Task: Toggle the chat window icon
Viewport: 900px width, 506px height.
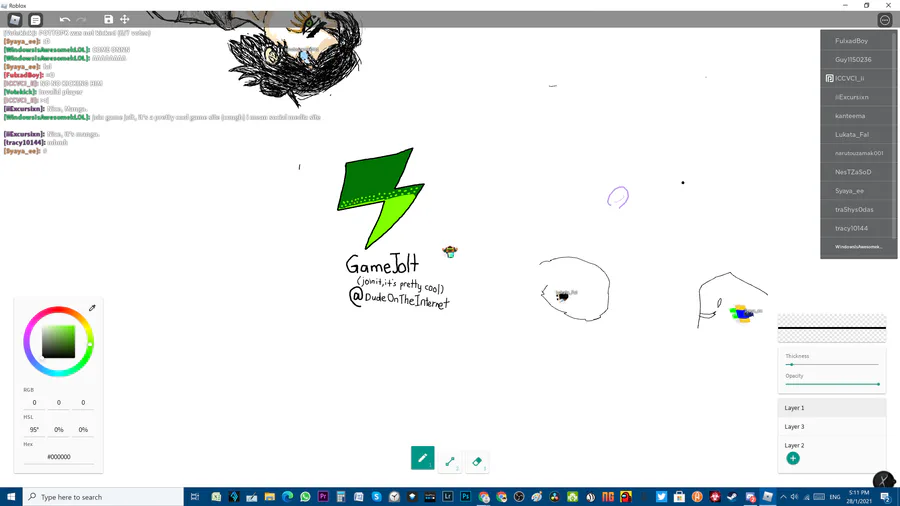Action: [36, 20]
